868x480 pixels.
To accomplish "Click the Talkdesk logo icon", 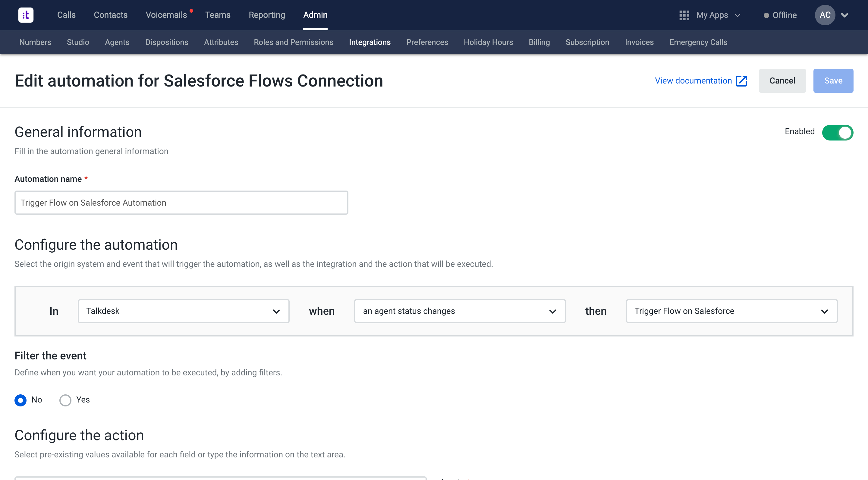I will click(26, 15).
